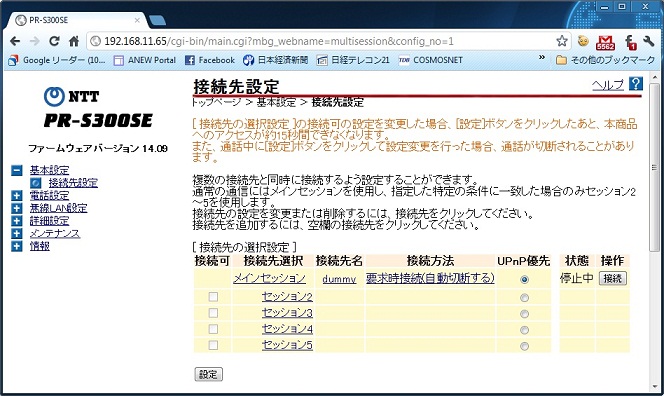Click the round icon beside 接続先設定 in sidebar
The width and height of the screenshot is (664, 396).
pos(36,183)
